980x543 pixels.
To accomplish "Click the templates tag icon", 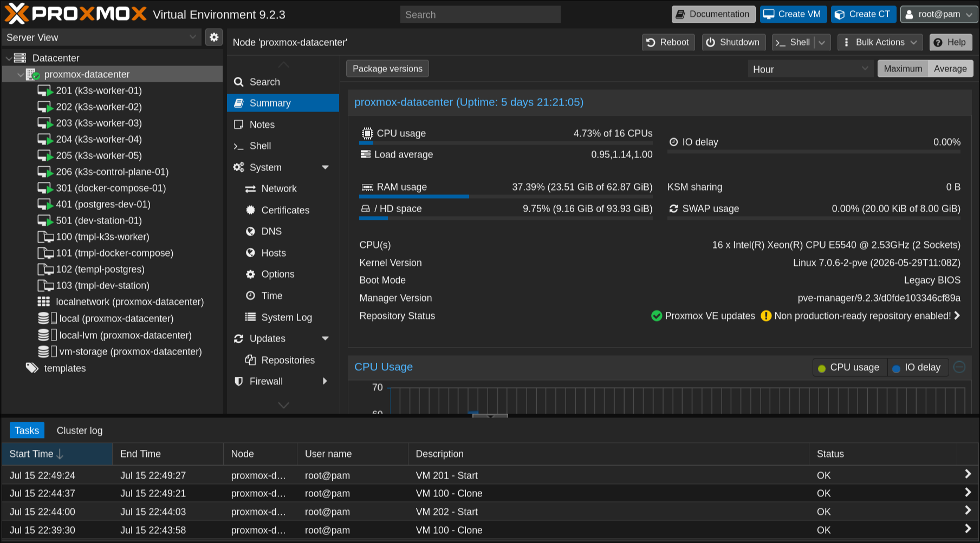I will coord(32,368).
